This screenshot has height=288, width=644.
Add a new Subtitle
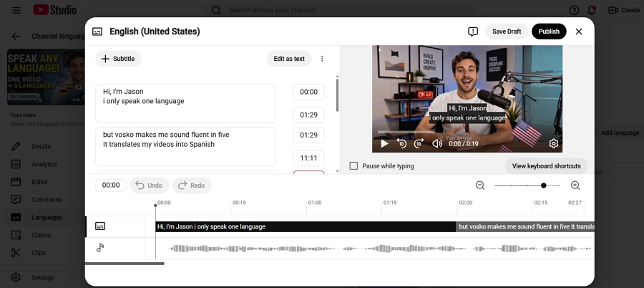click(x=118, y=59)
